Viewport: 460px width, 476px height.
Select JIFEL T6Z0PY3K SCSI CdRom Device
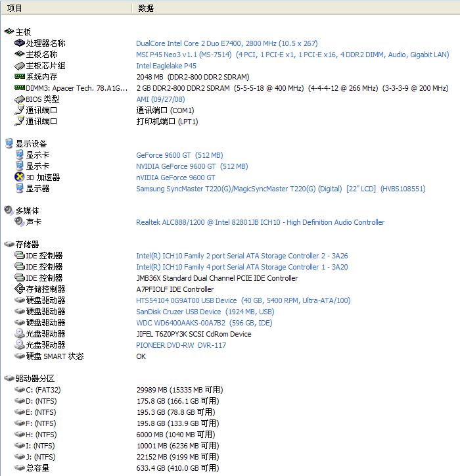194,334
